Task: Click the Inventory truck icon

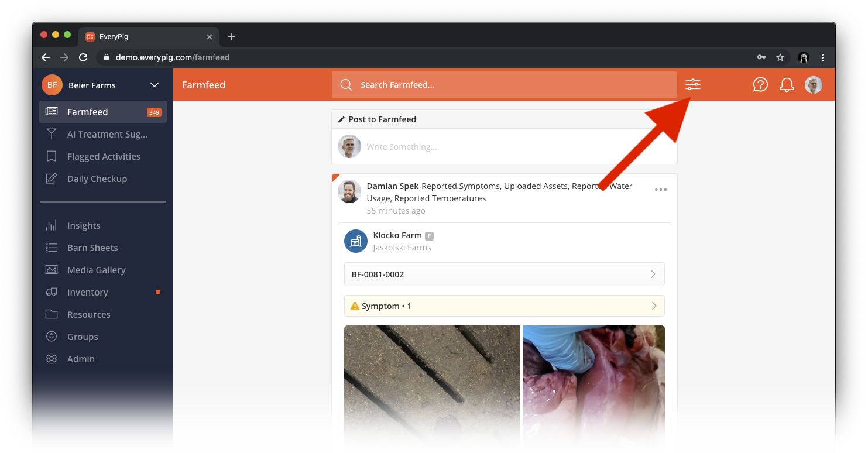Action: [52, 292]
